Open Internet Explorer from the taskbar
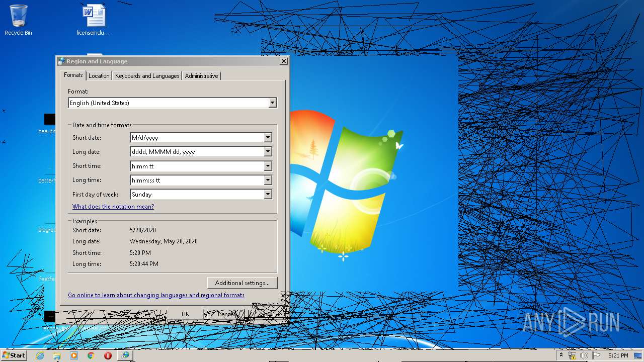 [40, 355]
